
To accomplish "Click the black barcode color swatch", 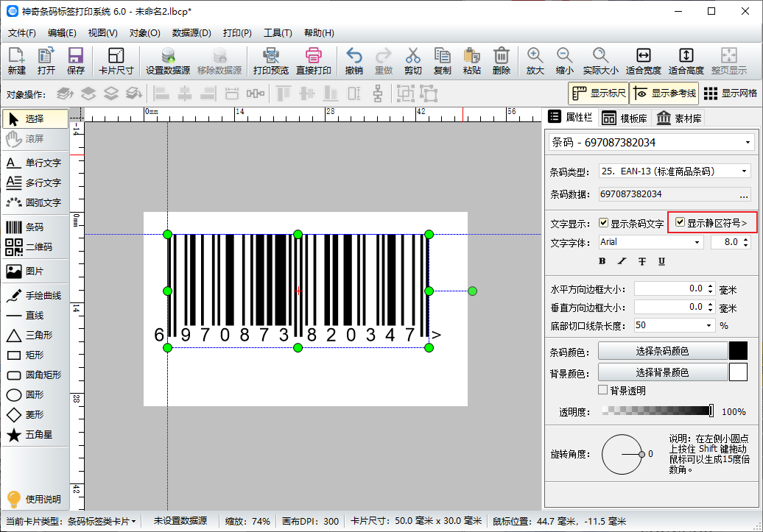I will (738, 351).
